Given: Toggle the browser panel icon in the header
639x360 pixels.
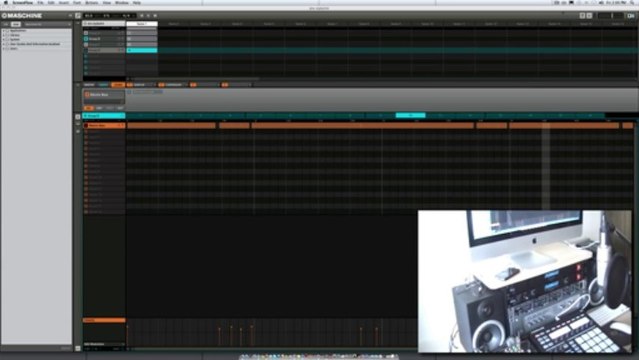Looking at the screenshot, I should click(78, 15).
